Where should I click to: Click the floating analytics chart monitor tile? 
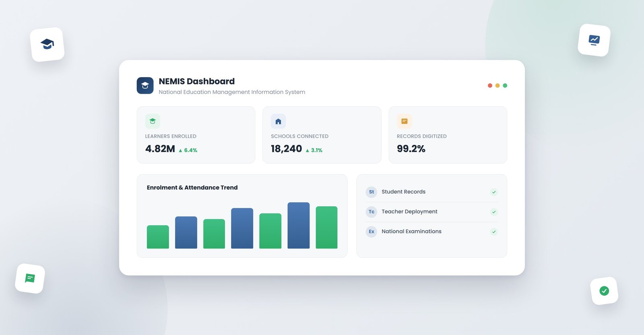pyautogui.click(x=594, y=40)
